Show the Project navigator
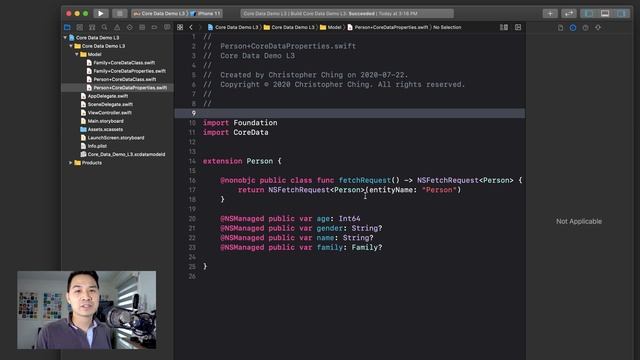The height and width of the screenshot is (360, 640). (67, 27)
